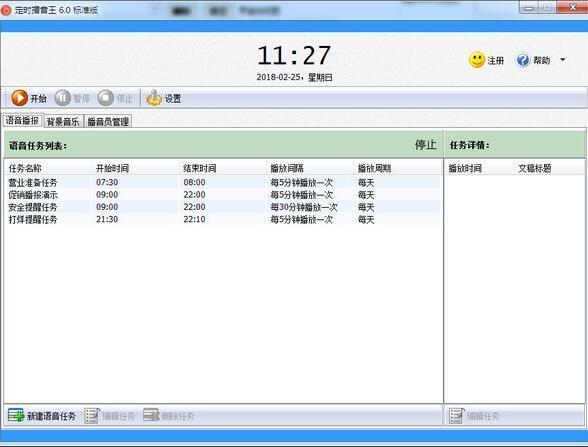Sort by the 结束时间 column header
588x447 pixels.
[x=223, y=168]
